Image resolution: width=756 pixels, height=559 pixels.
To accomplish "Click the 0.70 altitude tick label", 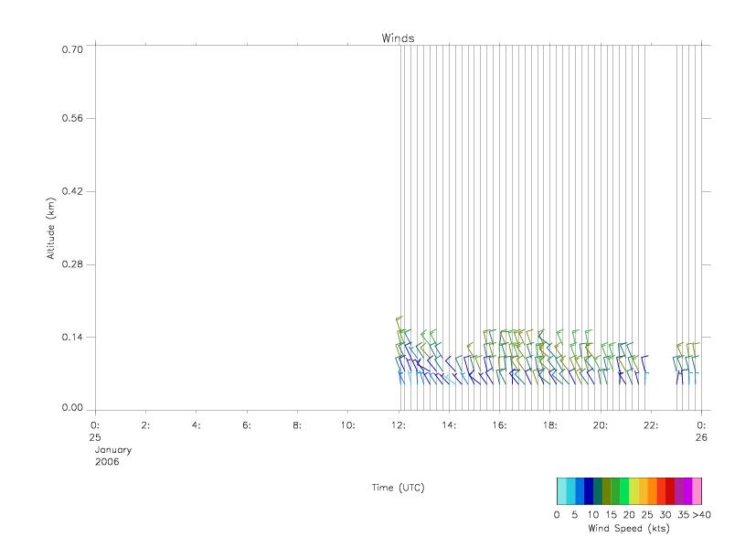I will 72,49.
